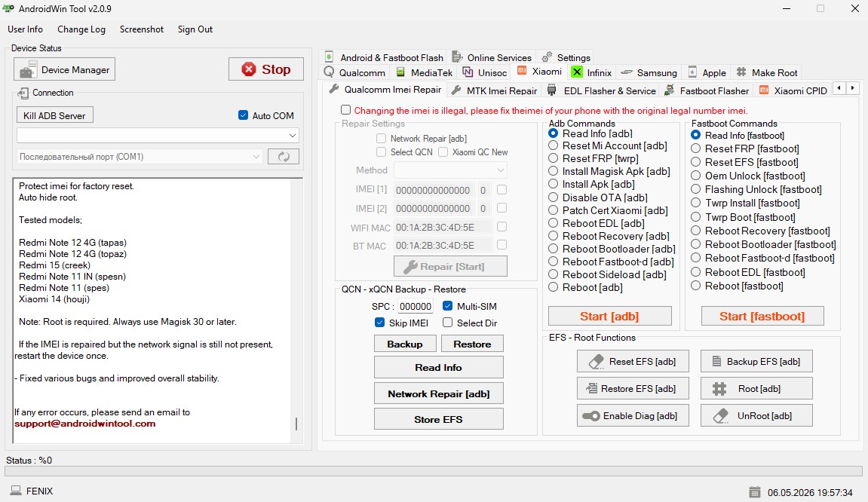This screenshot has height=502, width=868.
Task: Click Reset EFS [adb] eraser icon button
Action: (633, 361)
